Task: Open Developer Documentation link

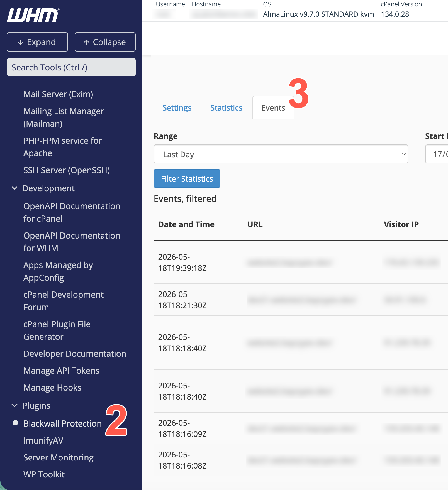Action: click(75, 354)
